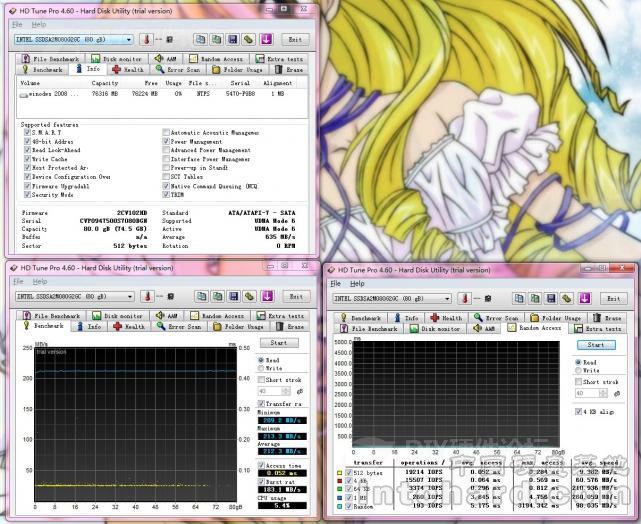Click Start button in Random Access window
This screenshot has height=524, width=641.
tap(596, 345)
